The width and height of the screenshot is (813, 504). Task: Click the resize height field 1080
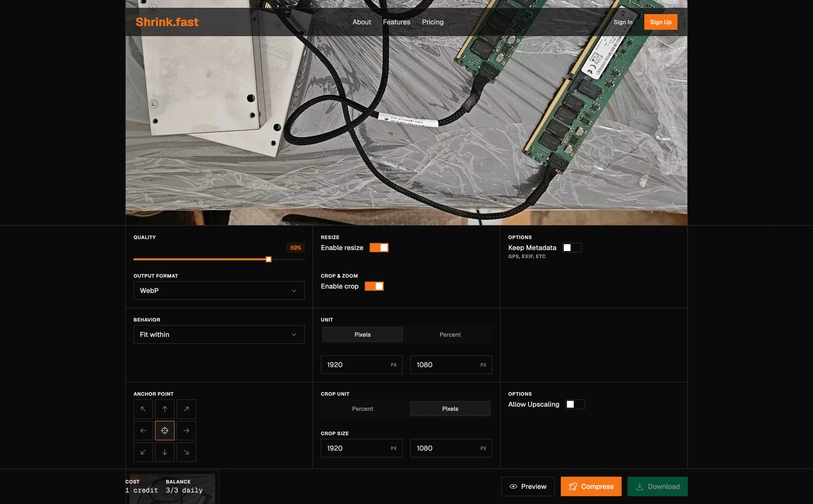pos(451,365)
